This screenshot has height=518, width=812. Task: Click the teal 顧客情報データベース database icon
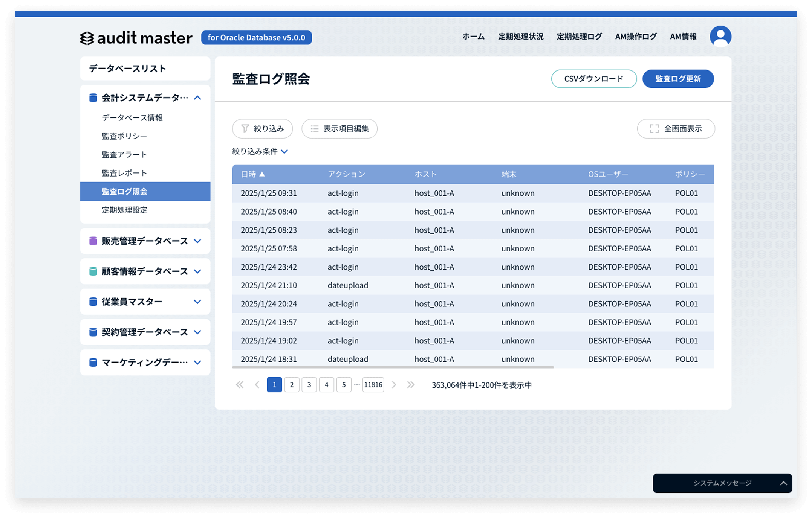(x=93, y=271)
